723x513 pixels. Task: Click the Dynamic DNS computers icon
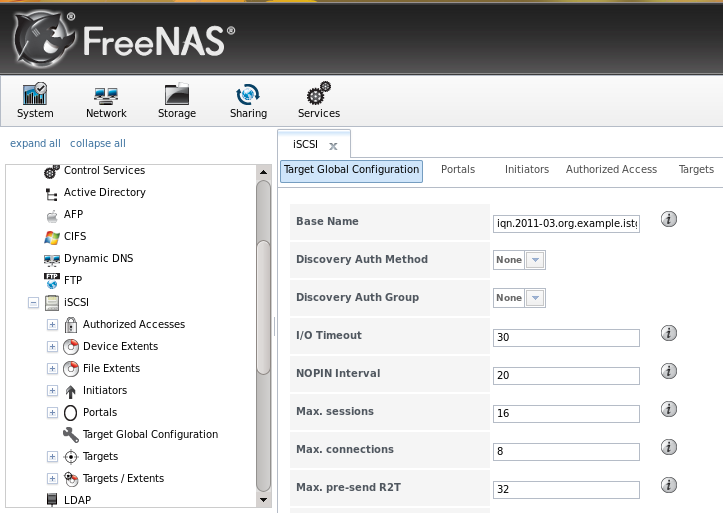click(52, 259)
